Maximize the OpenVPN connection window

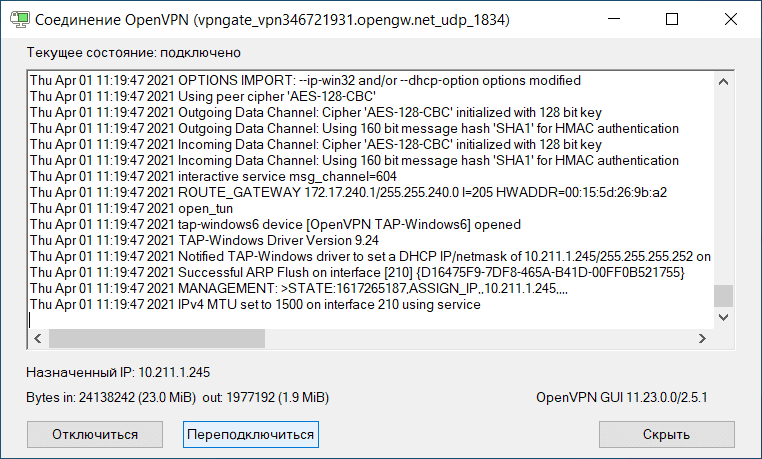point(673,19)
